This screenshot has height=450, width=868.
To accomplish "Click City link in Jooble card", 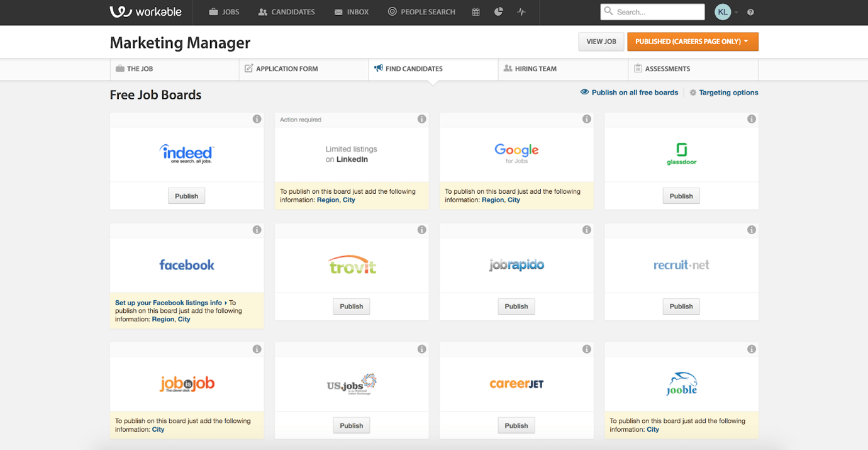I will click(653, 430).
